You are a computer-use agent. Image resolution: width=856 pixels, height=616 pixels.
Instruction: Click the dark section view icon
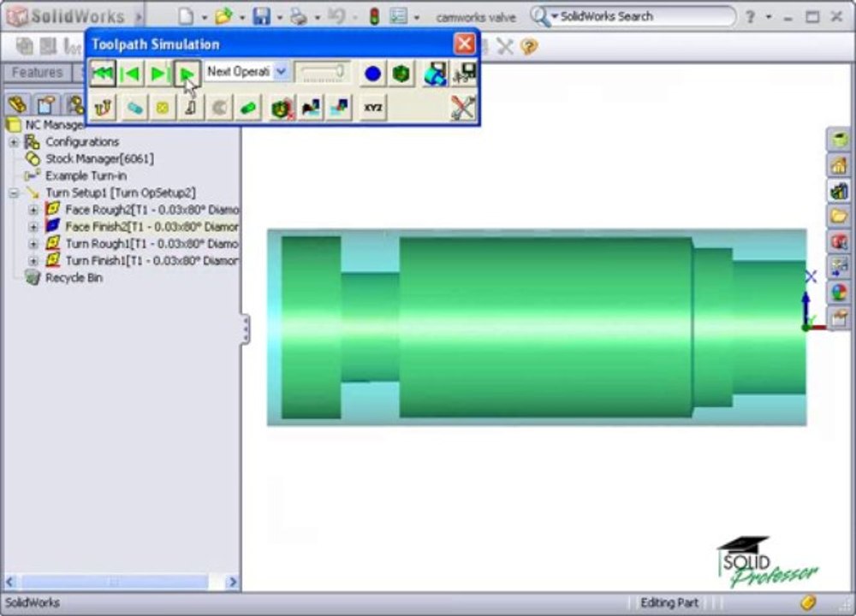(x=311, y=108)
